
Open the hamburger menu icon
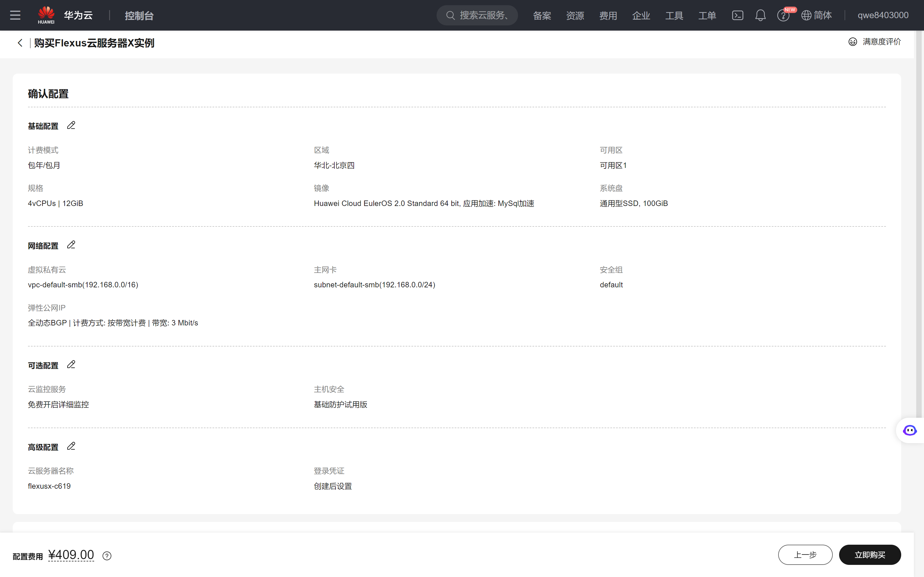[16, 15]
